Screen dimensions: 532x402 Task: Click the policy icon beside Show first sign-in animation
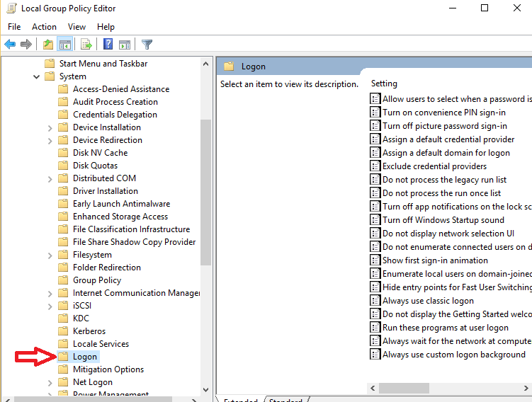click(375, 260)
